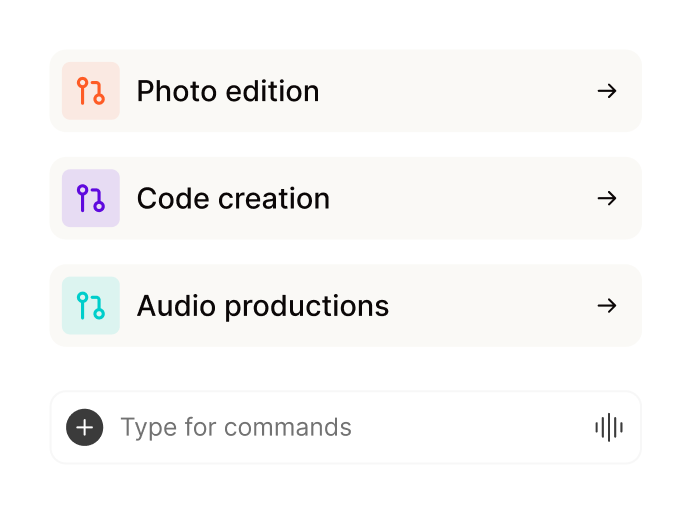Click empty space inside the Audio productions card
Viewport: 692px width, 512px height.
point(490,305)
